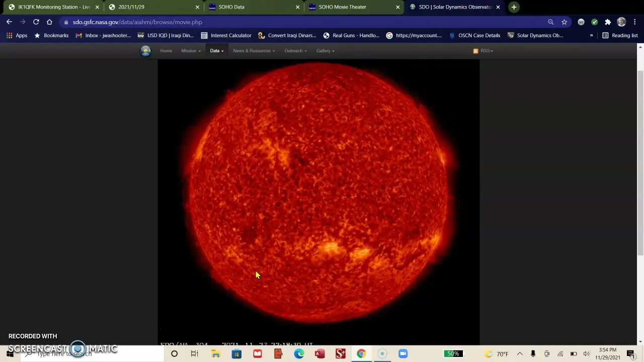
Task: Open Microsoft Edge from taskbar
Action: point(299,354)
